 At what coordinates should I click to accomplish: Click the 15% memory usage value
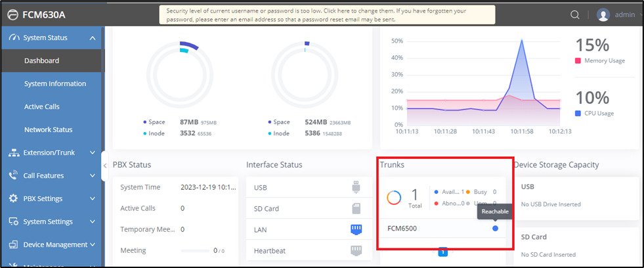(x=592, y=45)
